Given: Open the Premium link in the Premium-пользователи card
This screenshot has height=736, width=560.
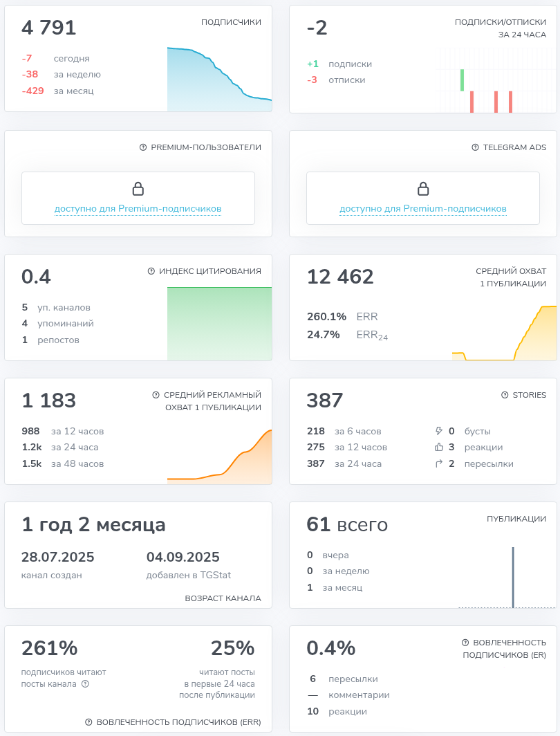Looking at the screenshot, I should pyautogui.click(x=138, y=209).
